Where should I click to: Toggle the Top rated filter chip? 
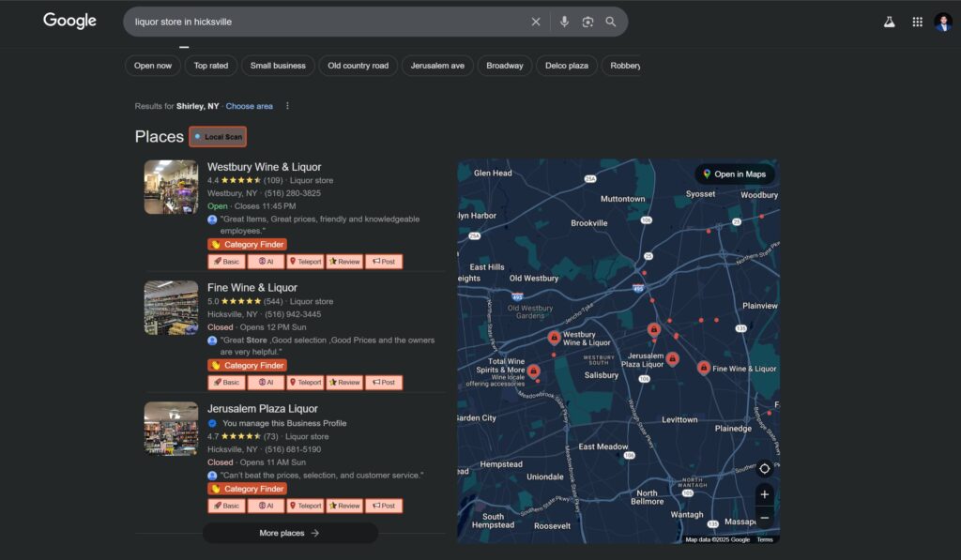tap(211, 66)
